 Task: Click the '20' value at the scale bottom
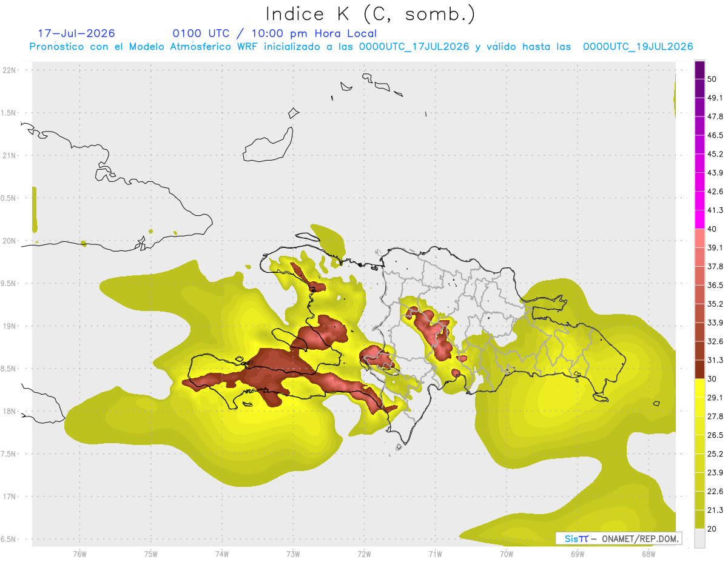(x=713, y=529)
